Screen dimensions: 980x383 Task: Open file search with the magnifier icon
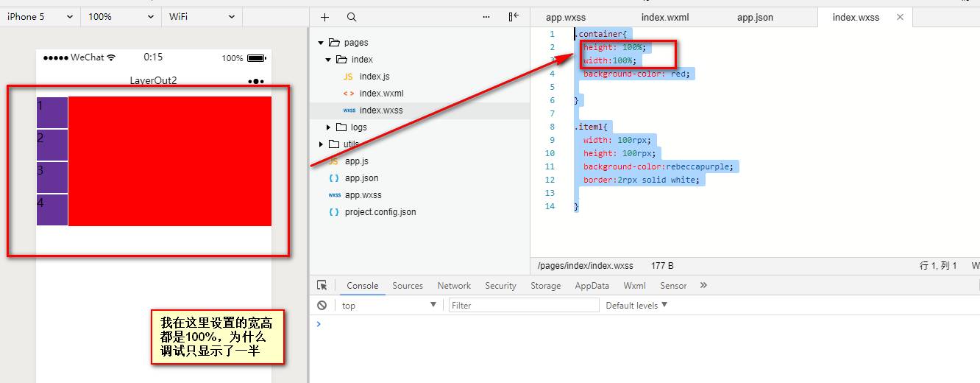(352, 17)
